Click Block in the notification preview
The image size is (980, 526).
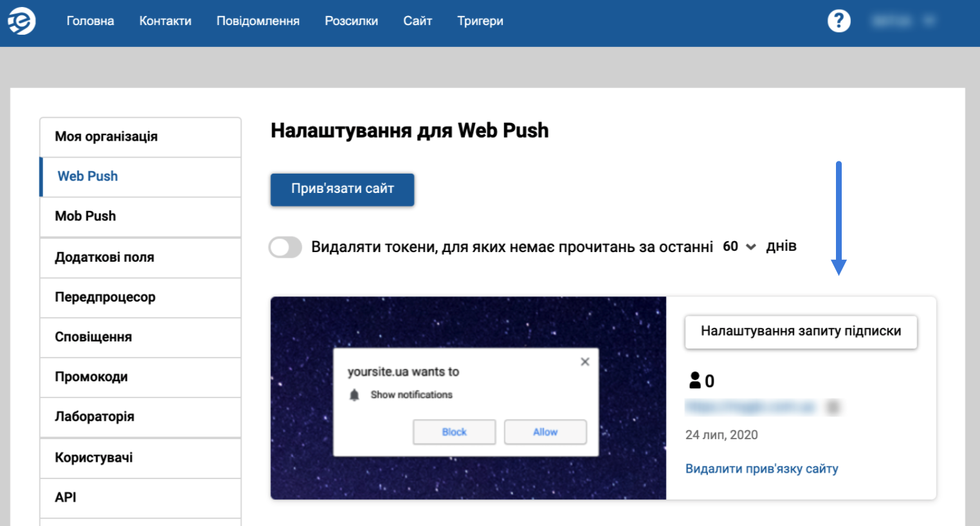pyautogui.click(x=454, y=432)
